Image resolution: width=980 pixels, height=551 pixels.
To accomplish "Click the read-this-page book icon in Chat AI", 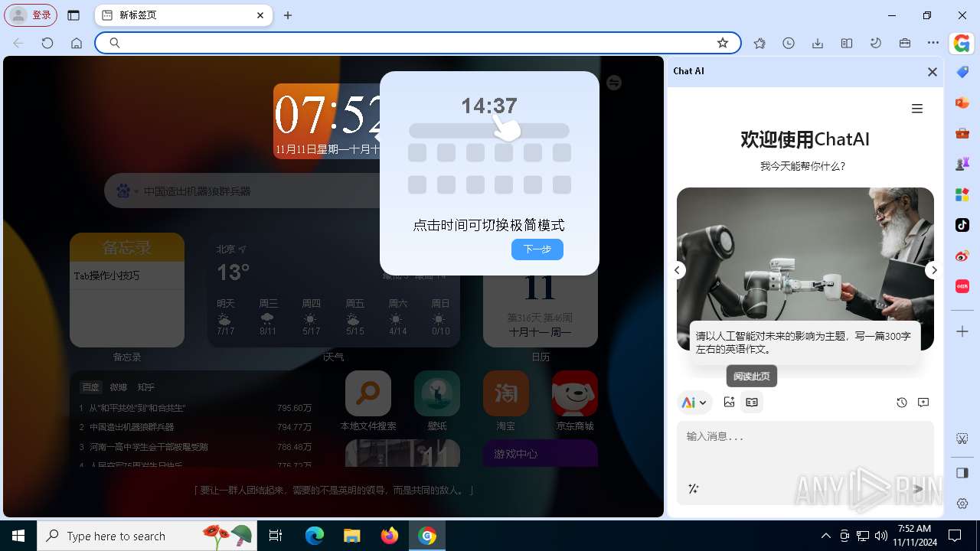I will click(x=752, y=402).
